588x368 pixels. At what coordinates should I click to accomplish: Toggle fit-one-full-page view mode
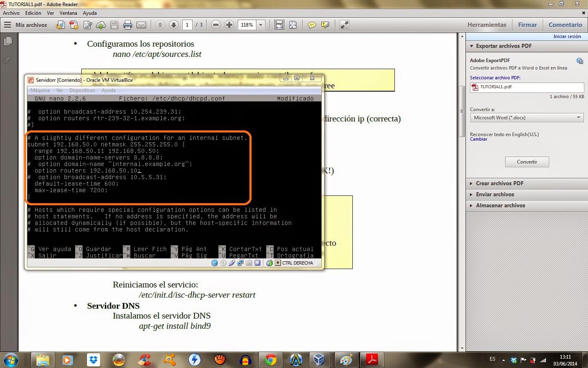point(293,25)
